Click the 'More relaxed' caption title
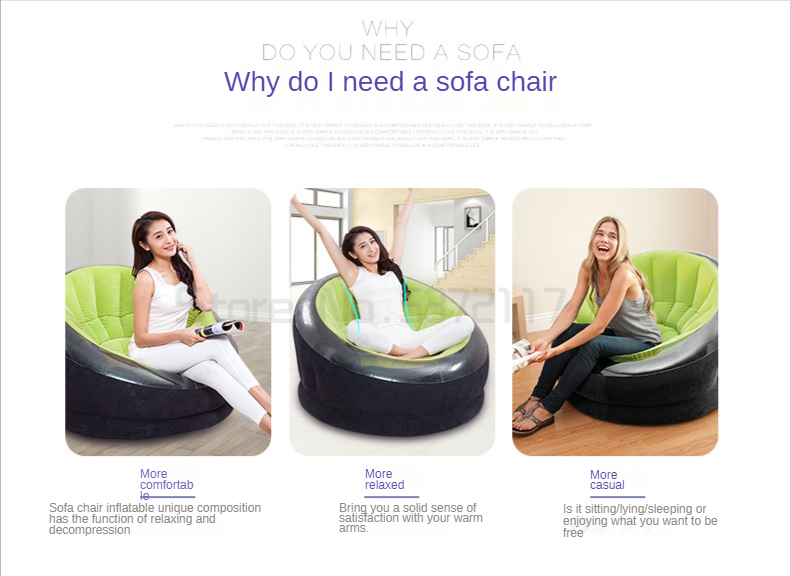 [384, 479]
